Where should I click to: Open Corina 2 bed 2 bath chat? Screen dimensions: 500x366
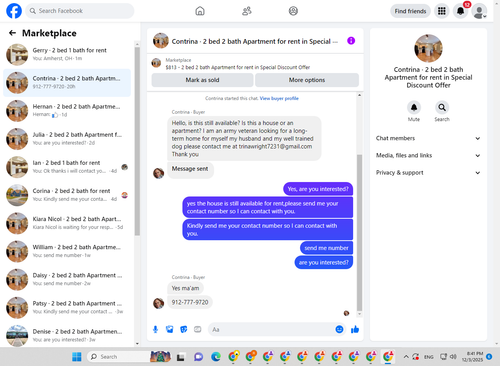coord(67,195)
